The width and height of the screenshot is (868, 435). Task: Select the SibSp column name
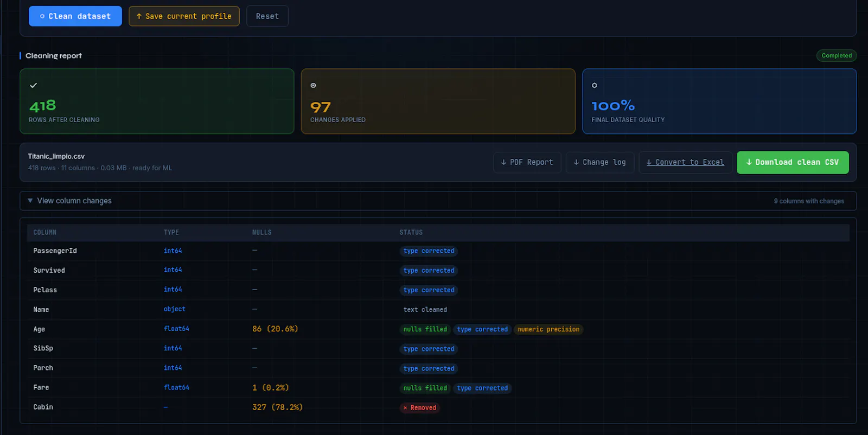click(43, 348)
